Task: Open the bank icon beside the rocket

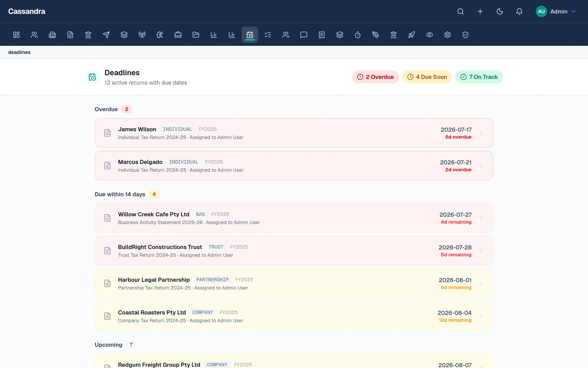Action: click(x=393, y=35)
